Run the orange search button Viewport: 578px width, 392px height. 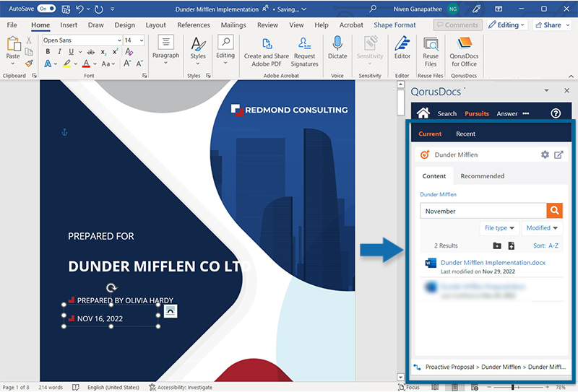(554, 210)
